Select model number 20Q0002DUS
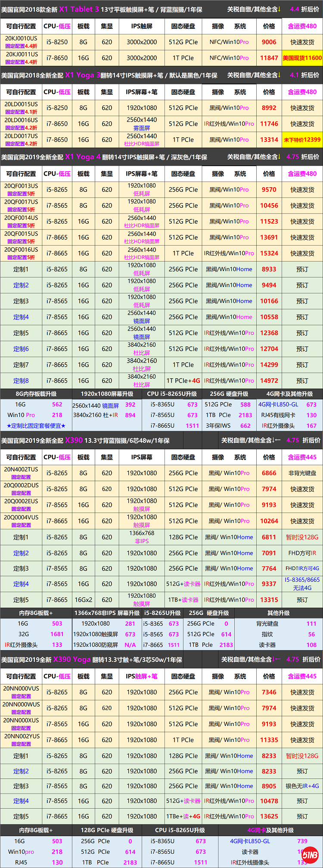323x868 pixels. pyautogui.click(x=21, y=485)
